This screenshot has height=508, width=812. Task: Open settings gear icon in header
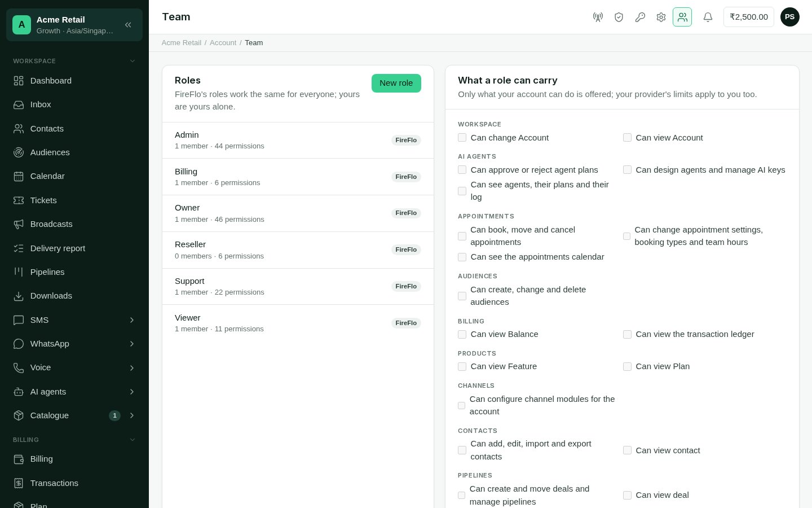coord(661,17)
